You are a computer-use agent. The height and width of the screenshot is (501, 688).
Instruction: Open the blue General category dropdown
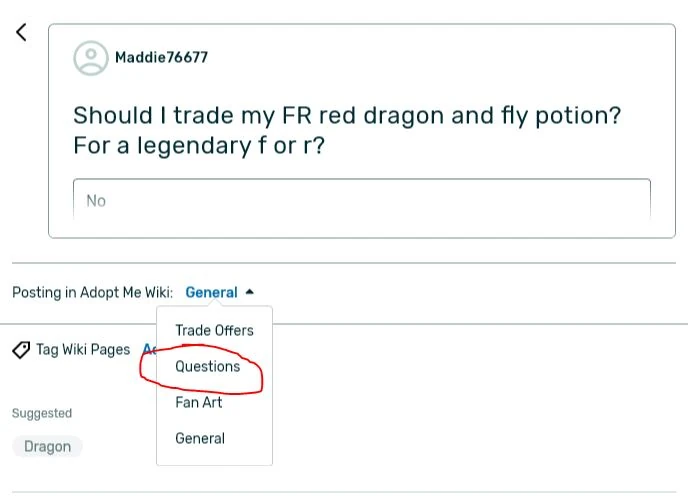(211, 293)
